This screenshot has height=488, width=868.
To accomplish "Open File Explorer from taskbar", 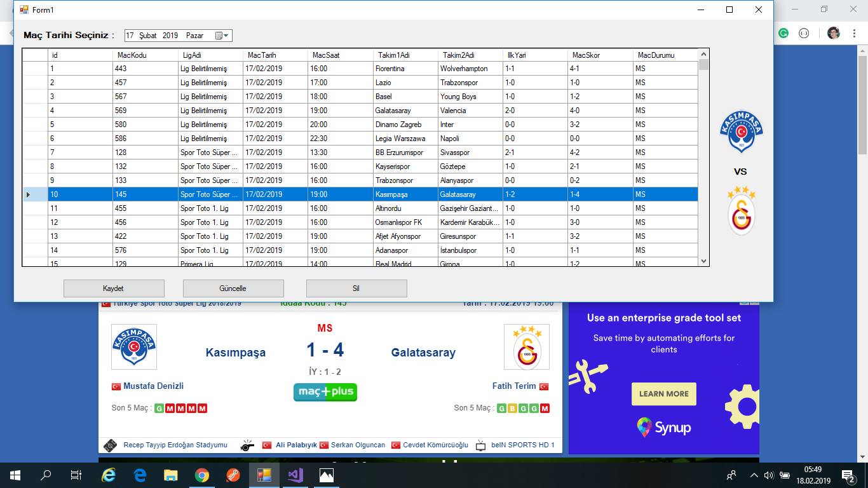I will [x=171, y=475].
